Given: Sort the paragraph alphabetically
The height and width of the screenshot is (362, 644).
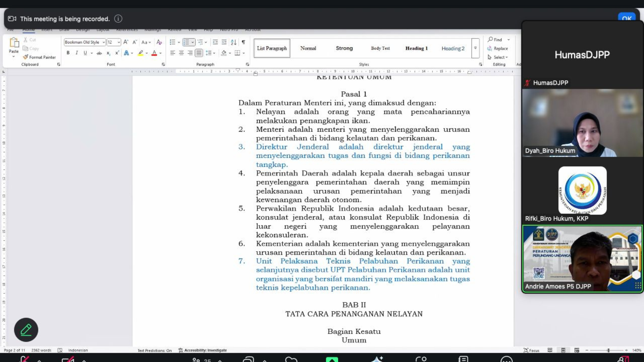Looking at the screenshot, I should click(234, 42).
